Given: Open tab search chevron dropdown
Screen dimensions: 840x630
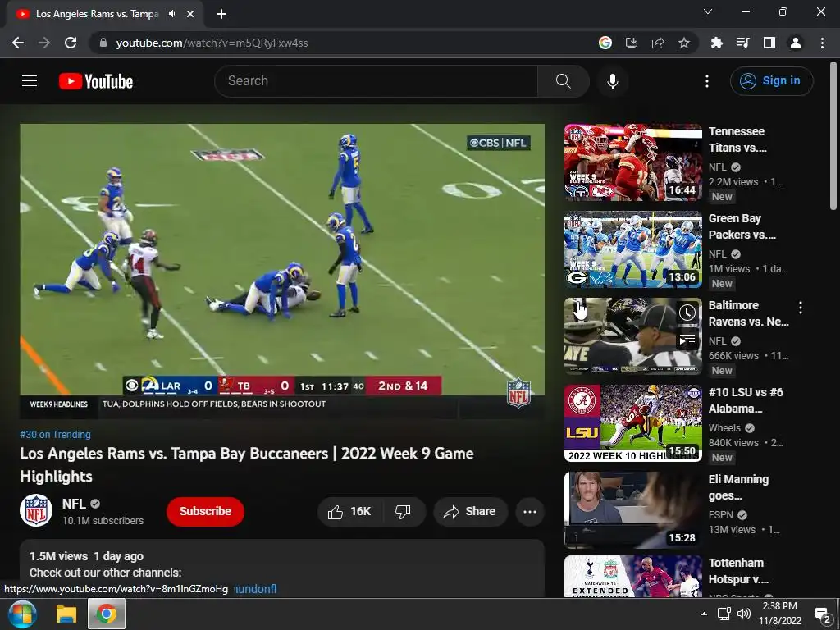Looking at the screenshot, I should point(708,11).
